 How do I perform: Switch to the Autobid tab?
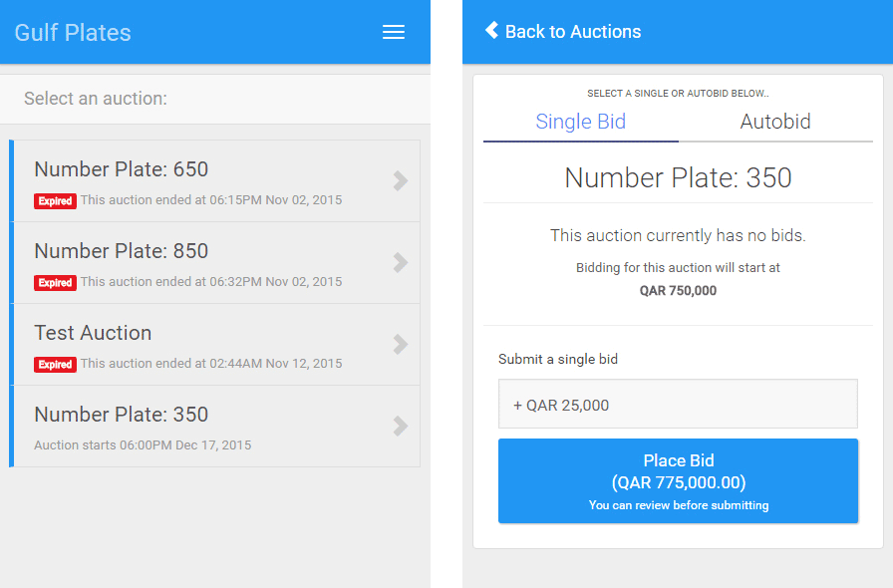point(775,122)
